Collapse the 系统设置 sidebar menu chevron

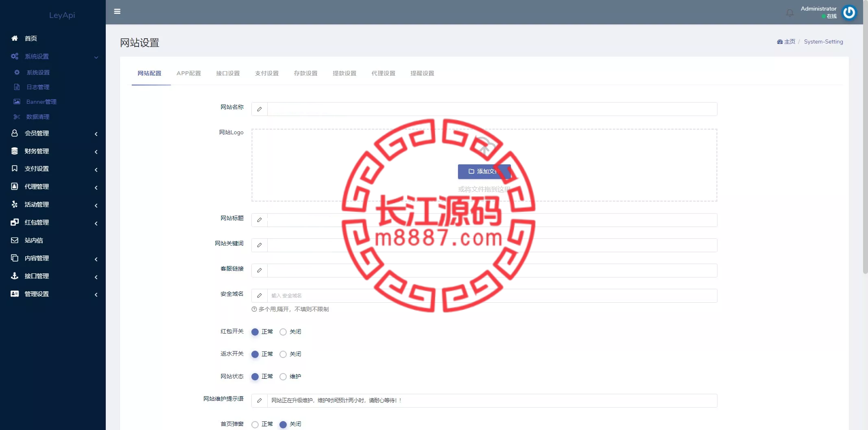(96, 57)
